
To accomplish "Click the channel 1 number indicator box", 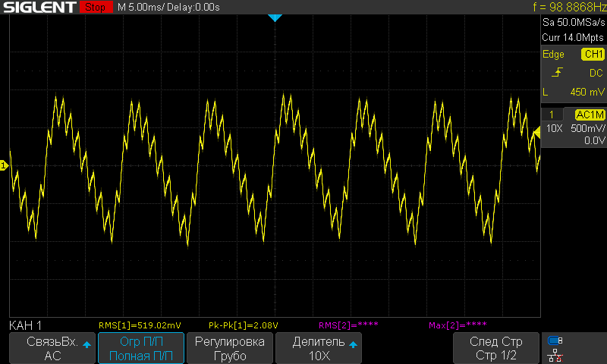I will click(x=552, y=115).
